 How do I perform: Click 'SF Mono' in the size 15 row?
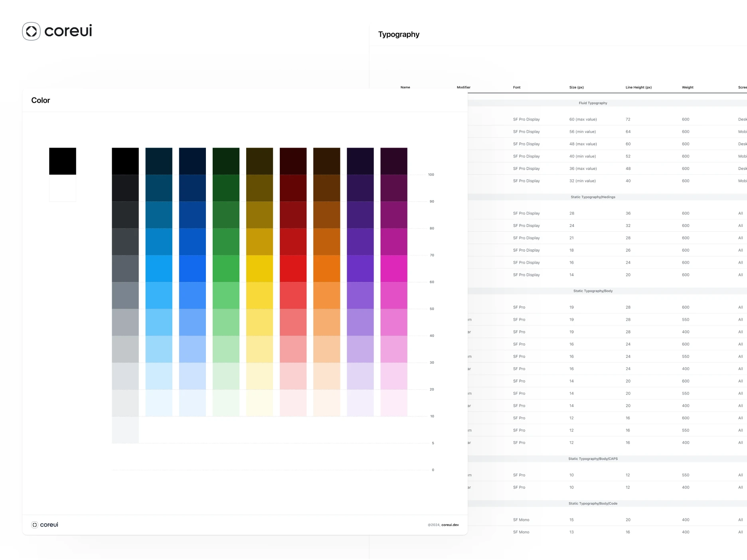coord(521,520)
